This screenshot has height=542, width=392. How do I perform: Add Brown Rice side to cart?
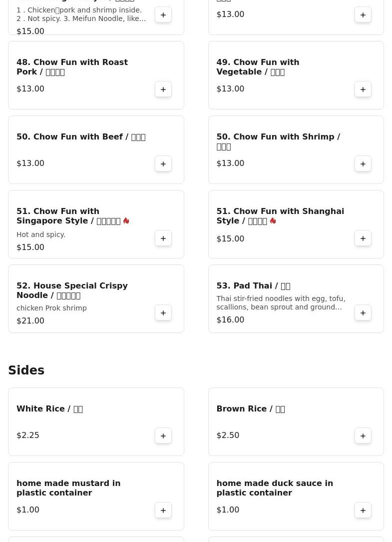[x=363, y=435]
